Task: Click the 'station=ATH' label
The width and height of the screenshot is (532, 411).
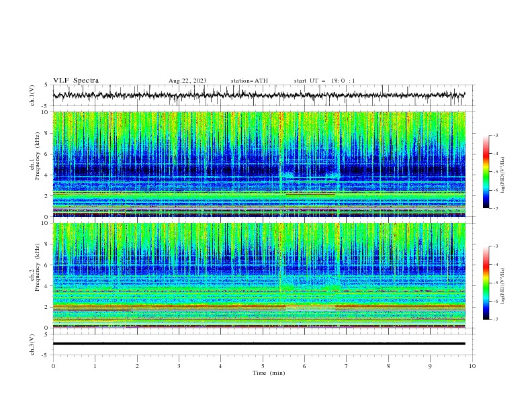Action: [x=249, y=81]
